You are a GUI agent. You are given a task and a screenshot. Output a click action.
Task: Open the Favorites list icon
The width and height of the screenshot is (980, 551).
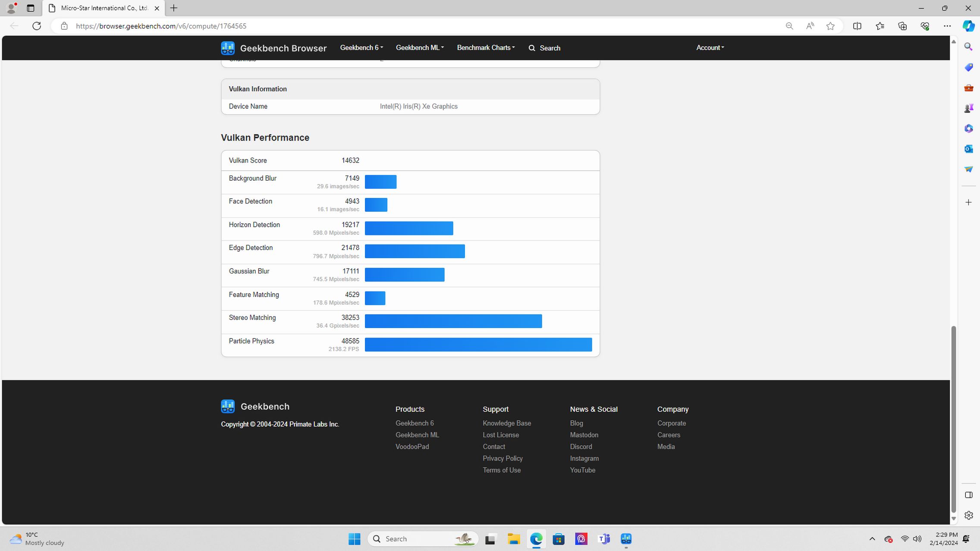coord(880,26)
